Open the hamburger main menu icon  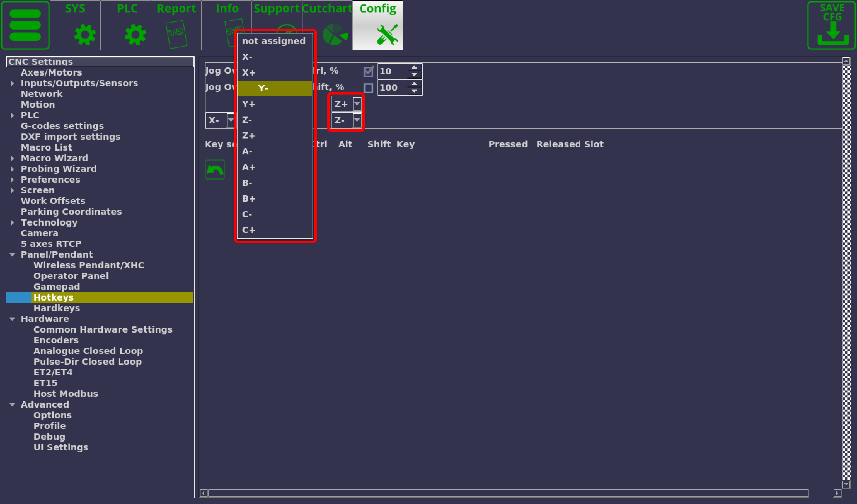point(25,25)
